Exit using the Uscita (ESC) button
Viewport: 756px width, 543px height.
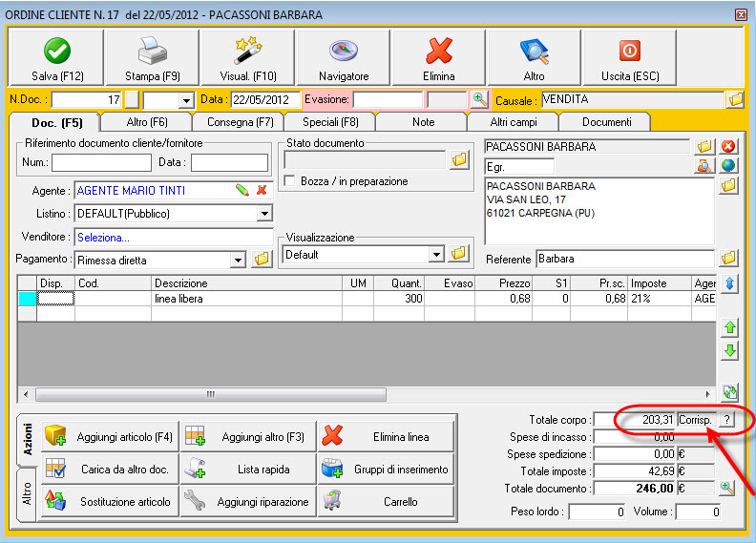coord(630,52)
